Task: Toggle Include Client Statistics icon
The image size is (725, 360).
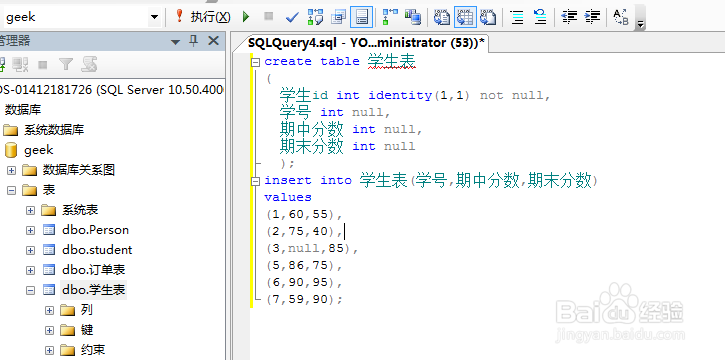Action: click(413, 17)
